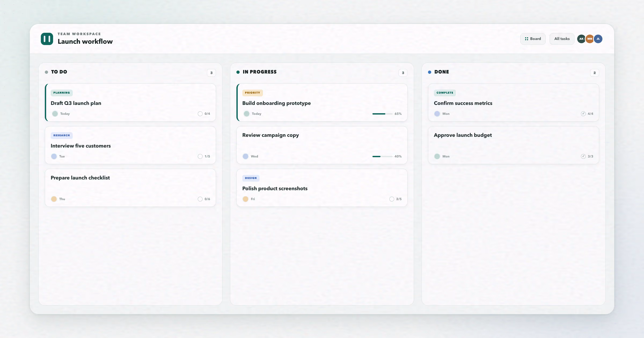
Task: Click the Done column count badge
Action: coord(595,73)
